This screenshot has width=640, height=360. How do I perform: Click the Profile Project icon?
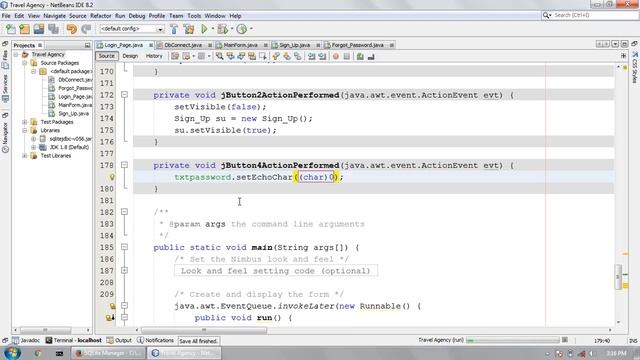242,29
